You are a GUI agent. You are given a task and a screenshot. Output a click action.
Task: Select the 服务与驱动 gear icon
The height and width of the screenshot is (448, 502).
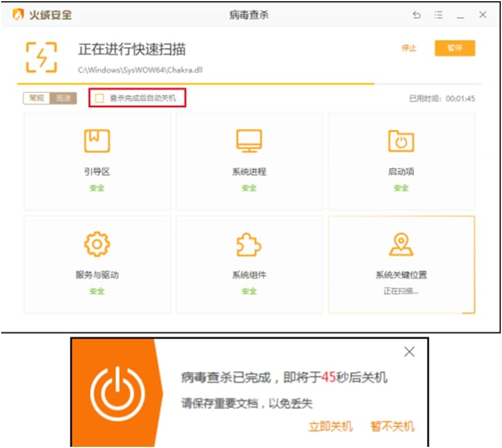(x=97, y=244)
